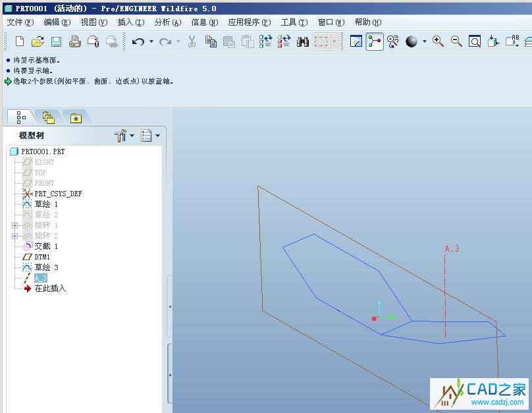The width and height of the screenshot is (532, 413).
Task: Expand the 旋转 1 tree node
Action: [14, 225]
